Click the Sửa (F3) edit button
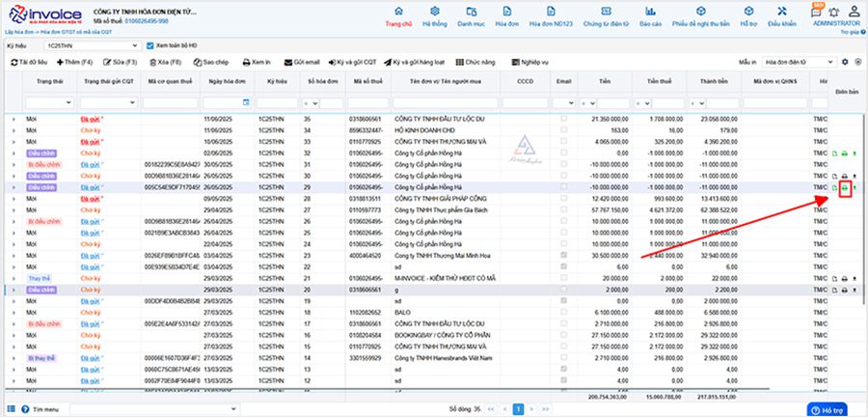The height and width of the screenshot is (417, 868). tap(119, 62)
